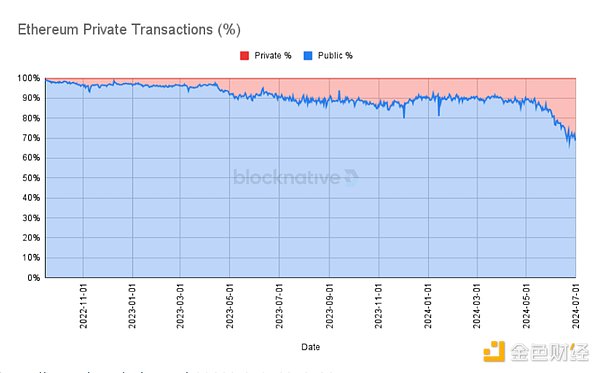This screenshot has height=373, width=600.
Task: Click the 2023-01-01 date axis label
Action: 132,306
